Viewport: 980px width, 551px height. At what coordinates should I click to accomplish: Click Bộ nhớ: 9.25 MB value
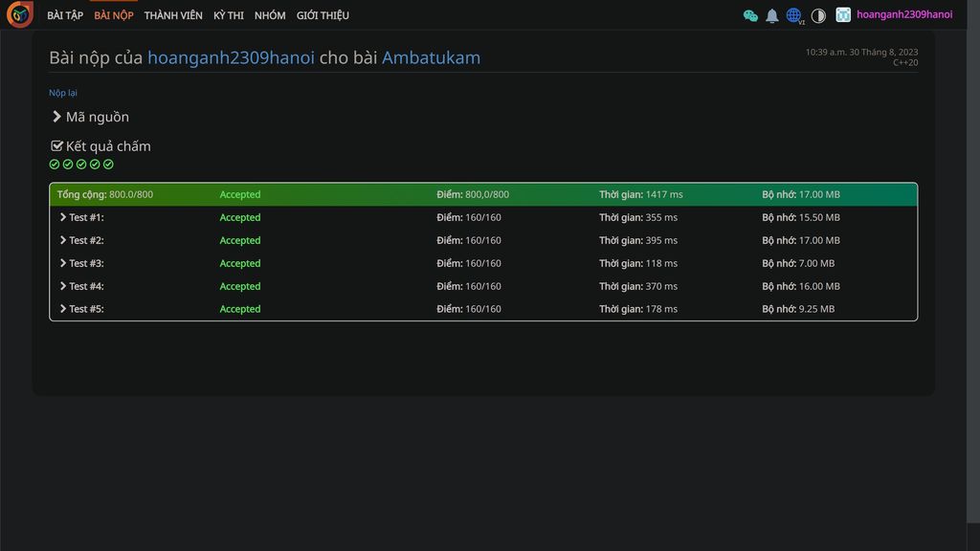(x=798, y=309)
